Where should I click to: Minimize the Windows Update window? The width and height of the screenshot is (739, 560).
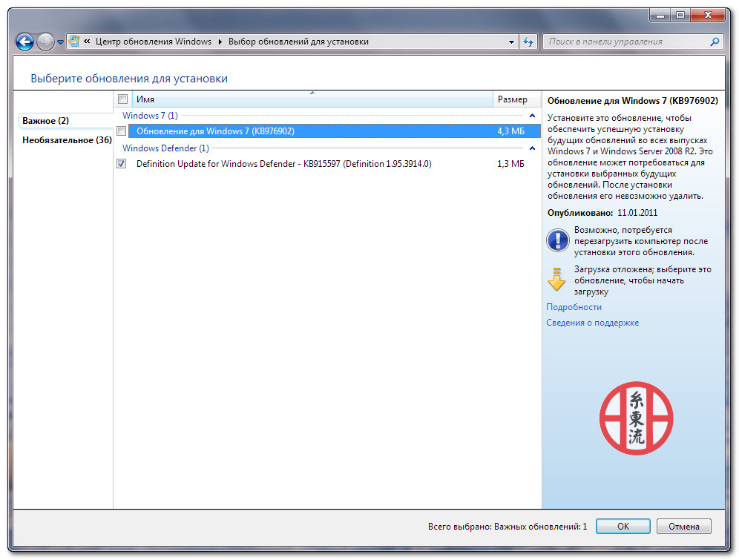[x=660, y=16]
